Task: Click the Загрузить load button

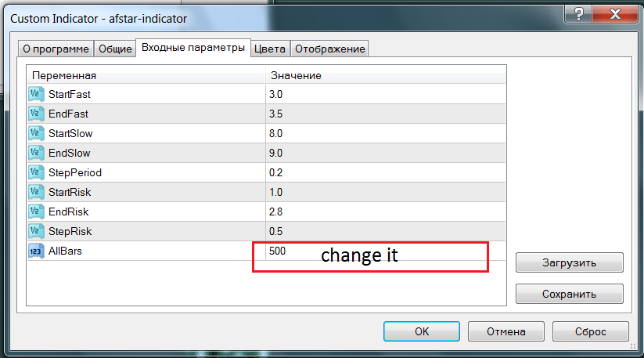Action: [569, 262]
